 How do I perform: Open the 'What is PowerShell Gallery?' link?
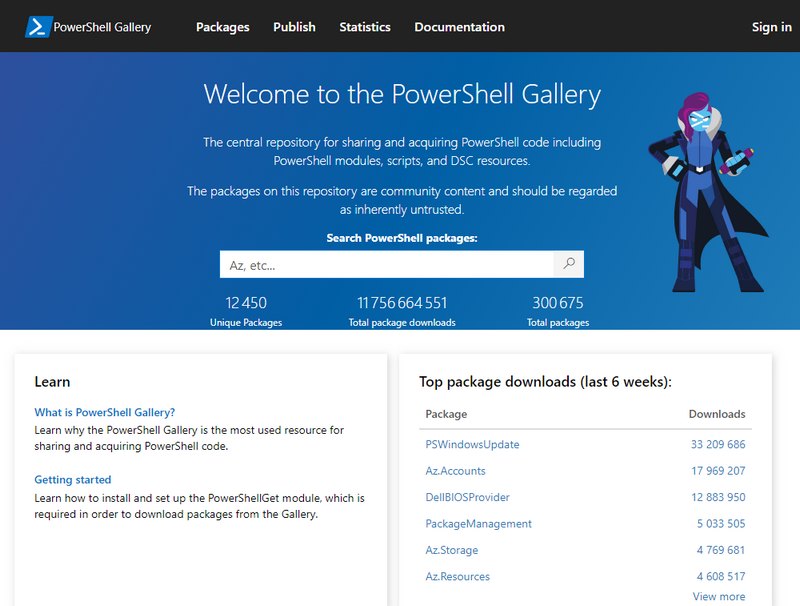click(105, 412)
